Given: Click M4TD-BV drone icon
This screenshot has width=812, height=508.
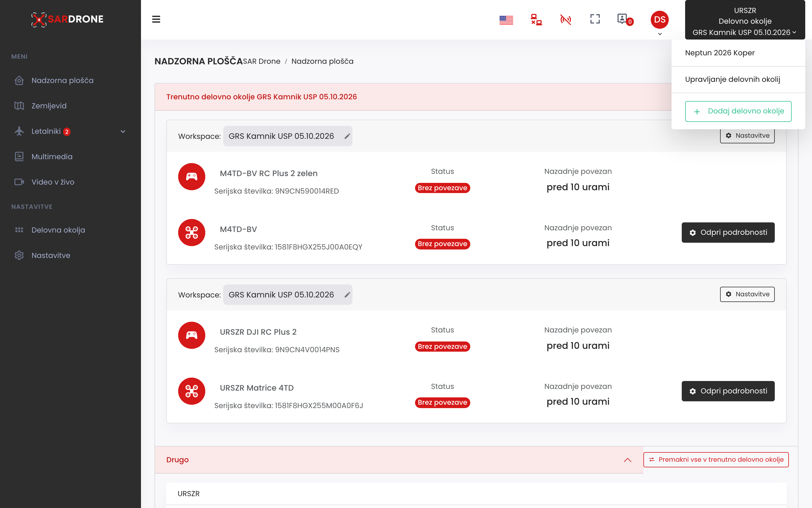Looking at the screenshot, I should tap(192, 233).
